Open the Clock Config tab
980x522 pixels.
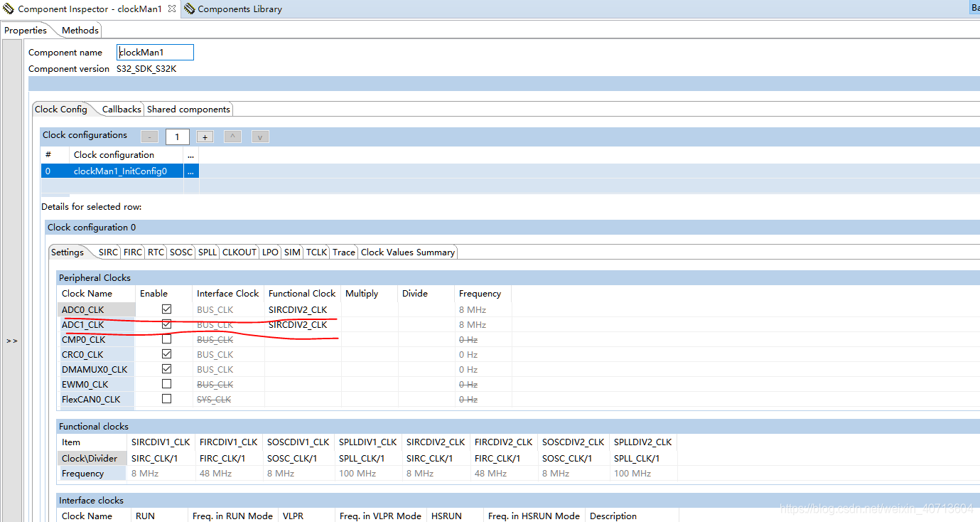(61, 109)
